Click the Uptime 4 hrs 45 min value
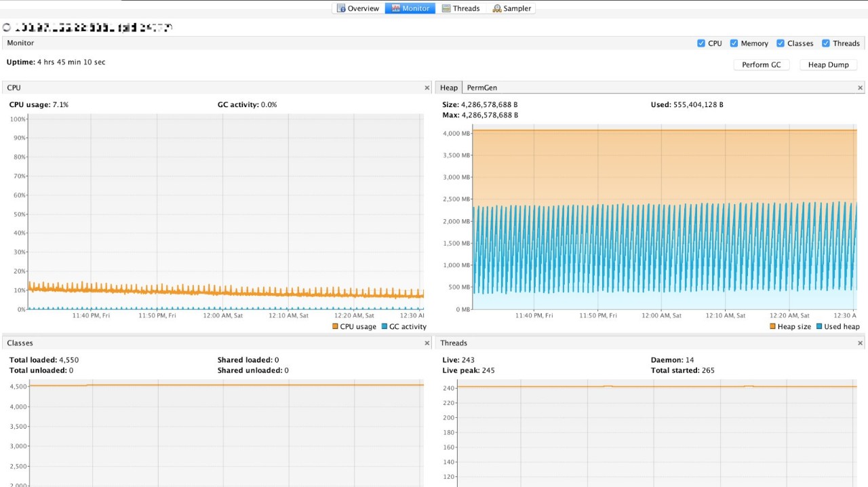The height and width of the screenshot is (487, 868). [71, 62]
